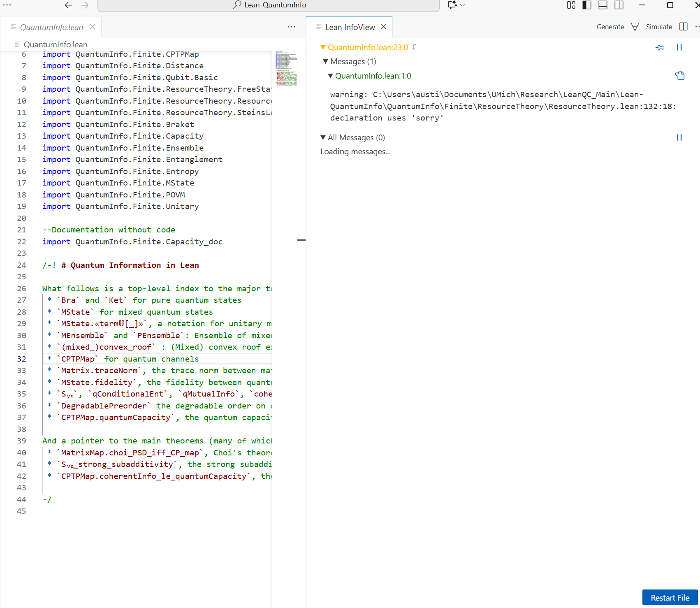Toggle the secondary side bar visibility
The width and height of the screenshot is (700, 608).
tap(619, 5)
